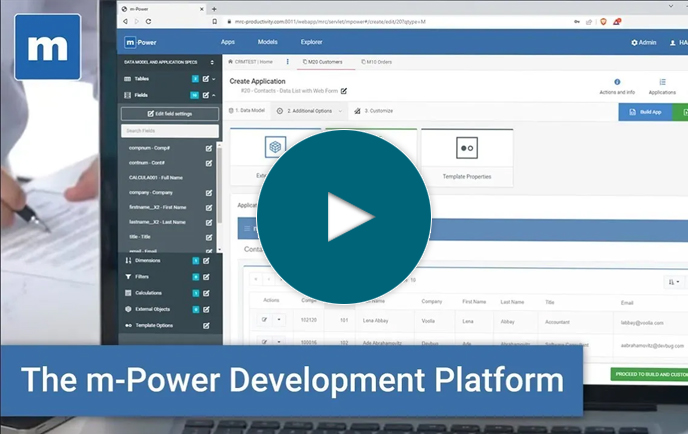Bookmark the page in address bar

[215, 22]
